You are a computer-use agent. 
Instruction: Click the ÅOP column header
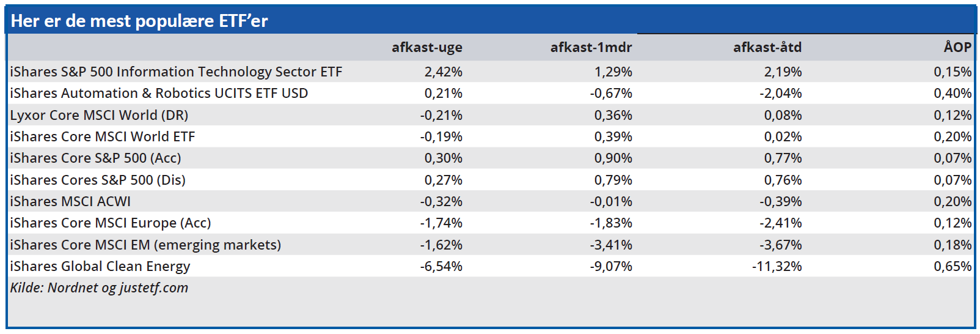tap(957, 47)
